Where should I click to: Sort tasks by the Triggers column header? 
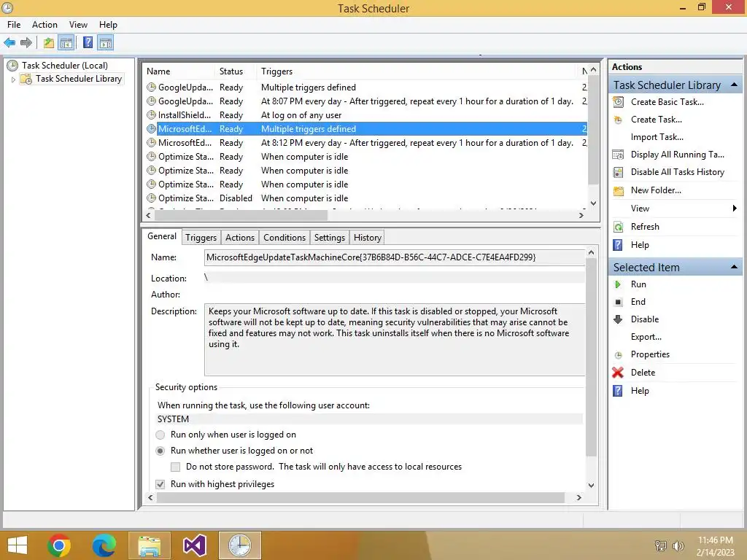417,71
